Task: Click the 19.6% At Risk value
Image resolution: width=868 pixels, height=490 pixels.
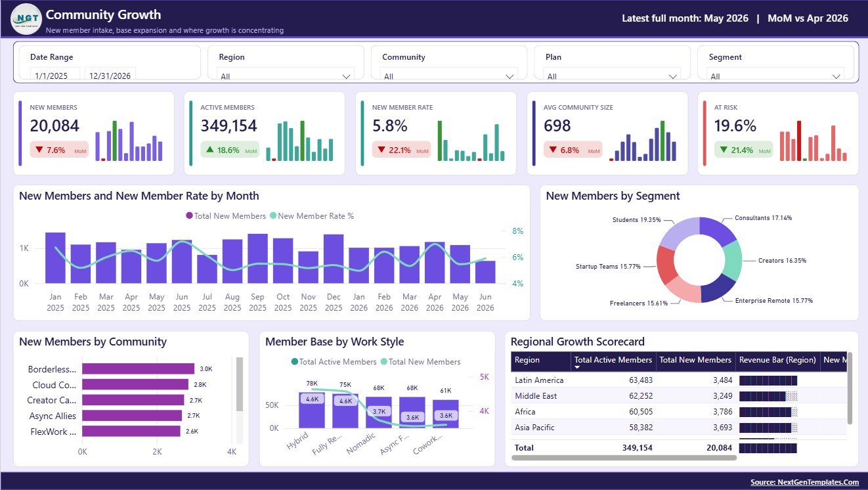Action: click(x=735, y=125)
